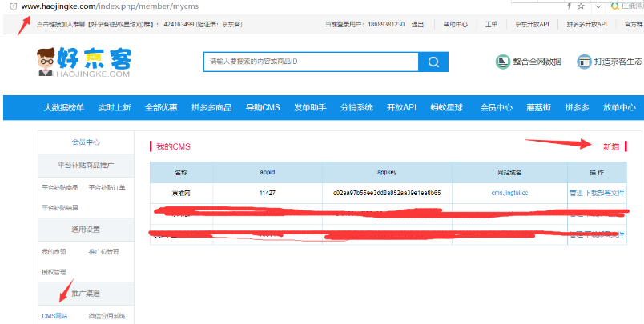Screen dimensions: 644x324
Task: Click the browser bookmark star icon
Action: point(580,6)
